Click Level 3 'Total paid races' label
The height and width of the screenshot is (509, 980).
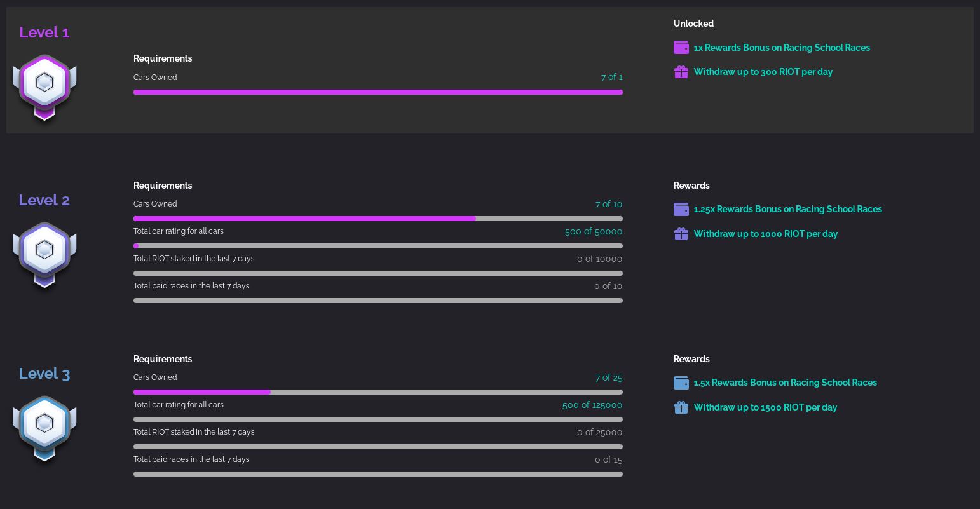191,459
